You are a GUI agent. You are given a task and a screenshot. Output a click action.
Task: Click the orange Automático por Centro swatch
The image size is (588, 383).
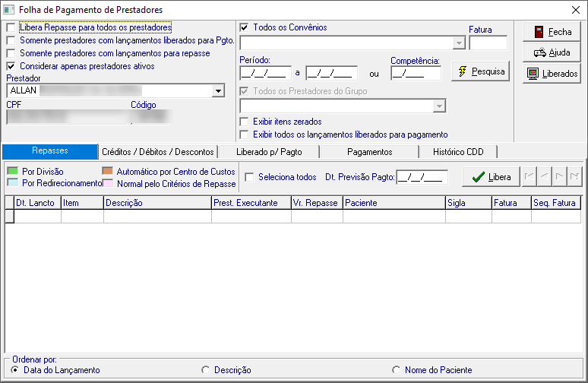pos(108,171)
